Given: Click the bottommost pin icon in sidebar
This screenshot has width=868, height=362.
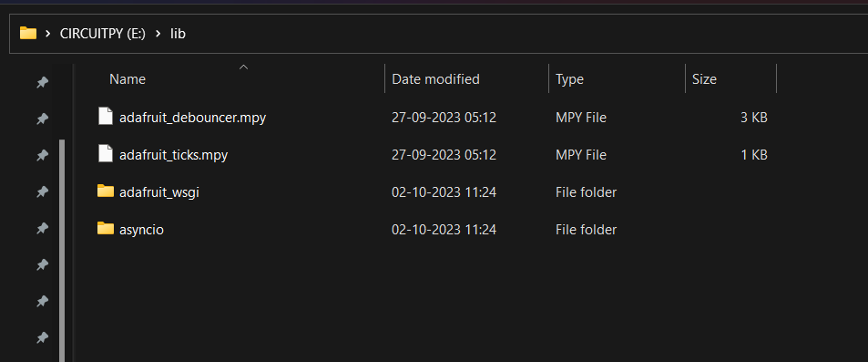Looking at the screenshot, I should click(42, 337).
